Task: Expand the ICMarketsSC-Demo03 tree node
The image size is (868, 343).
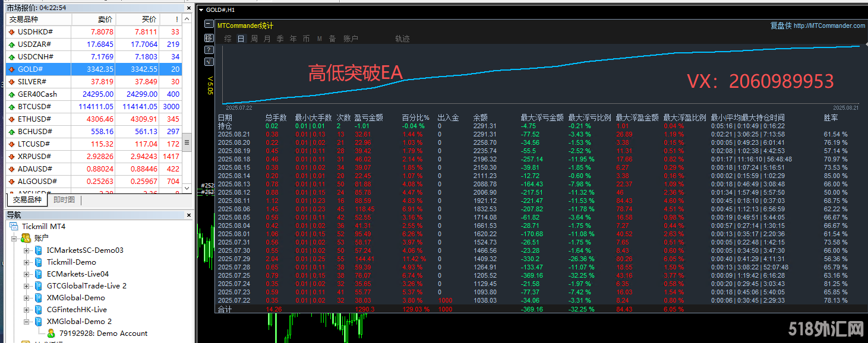Action: (x=27, y=250)
